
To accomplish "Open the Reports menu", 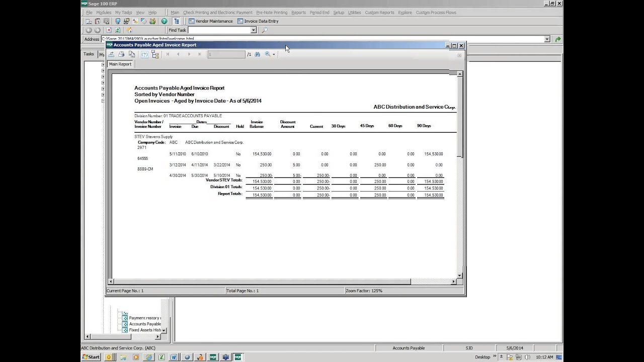I will [298, 13].
